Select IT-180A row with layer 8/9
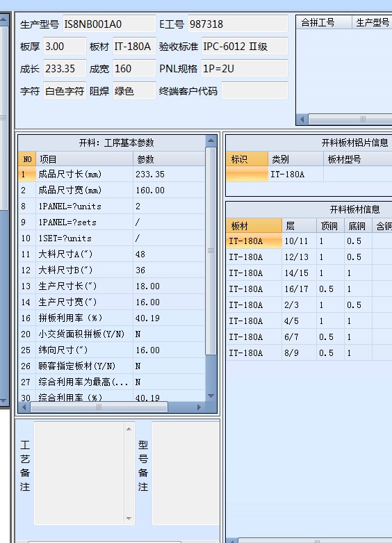 (x=309, y=353)
